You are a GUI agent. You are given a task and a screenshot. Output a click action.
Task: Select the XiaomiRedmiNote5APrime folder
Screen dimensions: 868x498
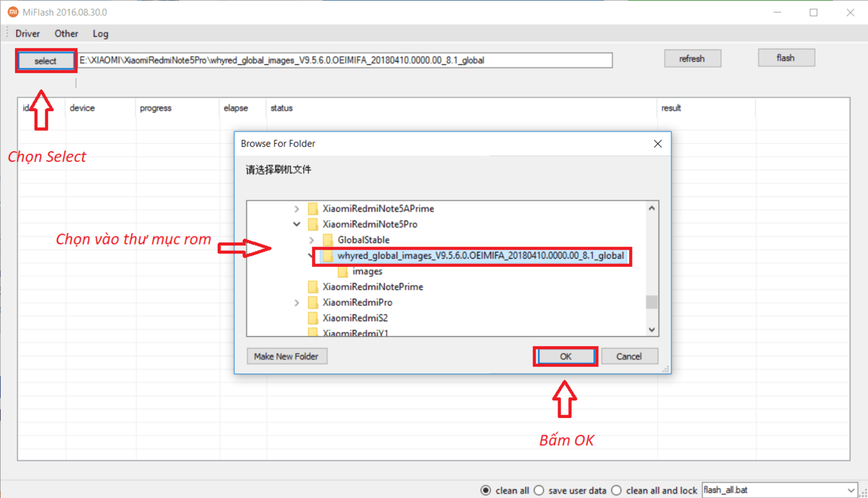(378, 209)
